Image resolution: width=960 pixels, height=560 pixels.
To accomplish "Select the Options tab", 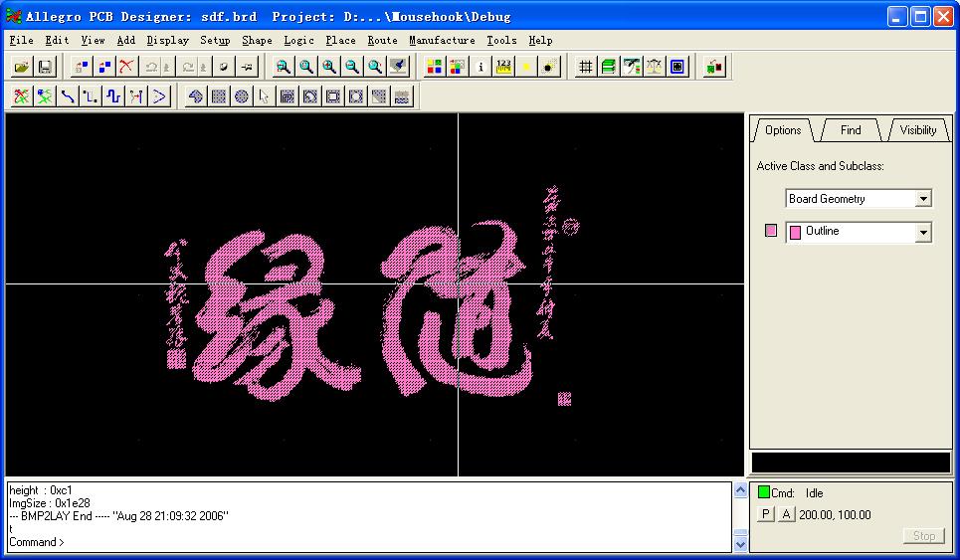I will 783,129.
